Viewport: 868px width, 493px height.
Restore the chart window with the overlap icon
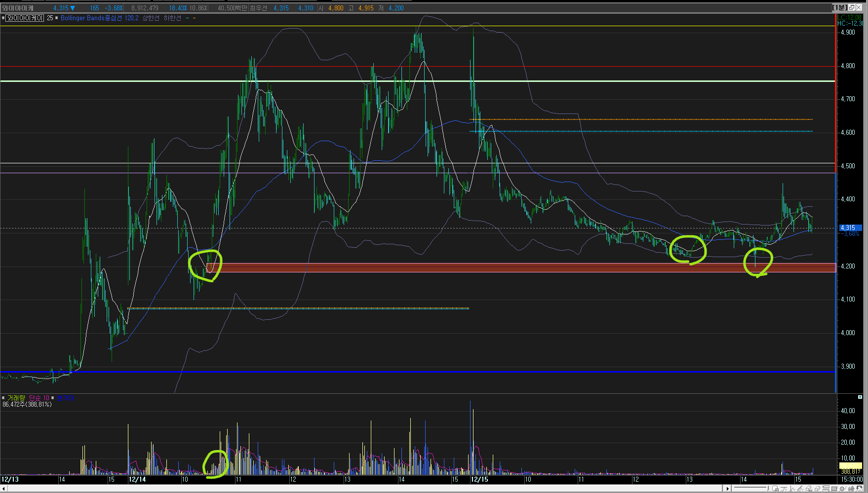coord(852,7)
